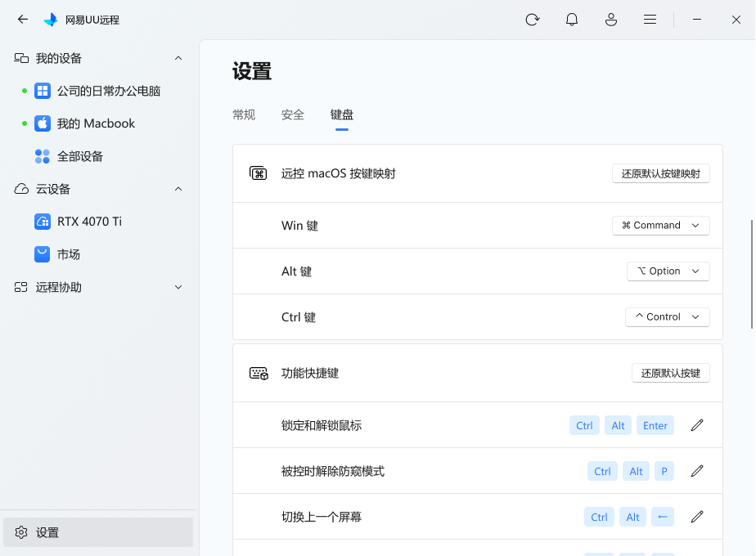Click the 还原默认按键映射 button
The height and width of the screenshot is (556, 756).
tap(661, 173)
